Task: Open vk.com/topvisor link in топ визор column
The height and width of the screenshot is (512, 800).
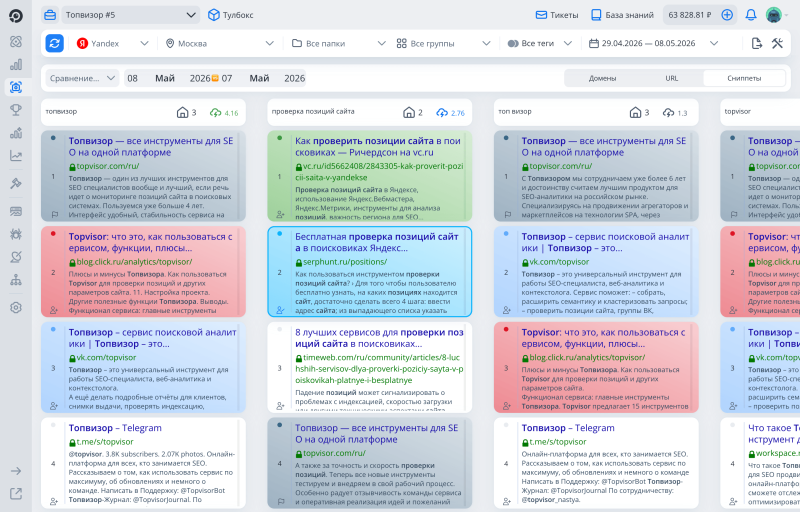Action: [x=559, y=262]
